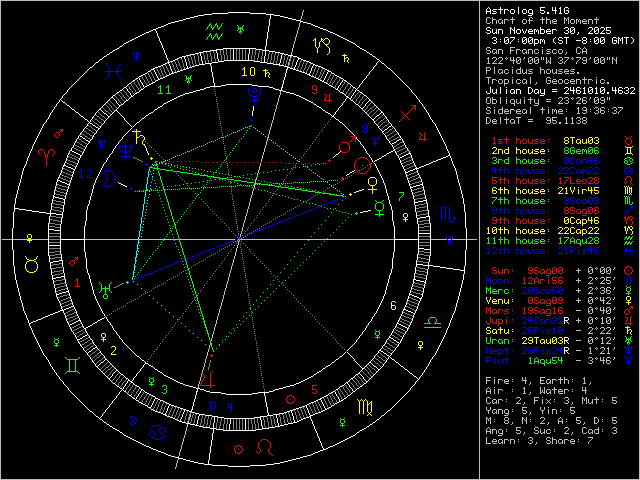Select the Leo sign glyph on the wheel

tap(264, 447)
